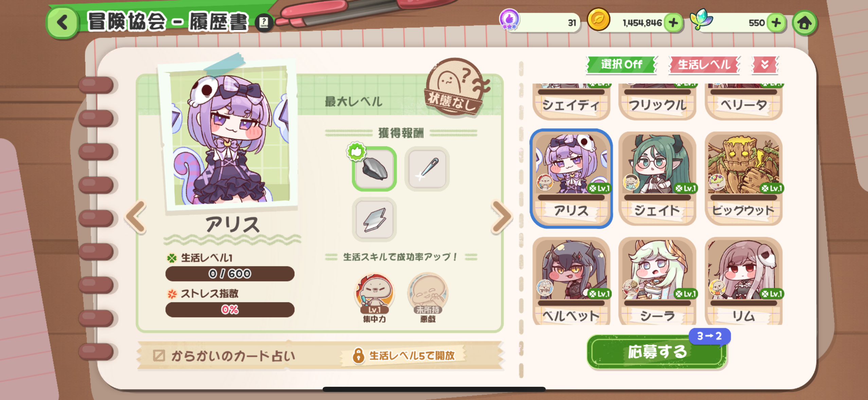Click the 応募する apply button
Image resolution: width=868 pixels, height=400 pixels.
(x=657, y=352)
